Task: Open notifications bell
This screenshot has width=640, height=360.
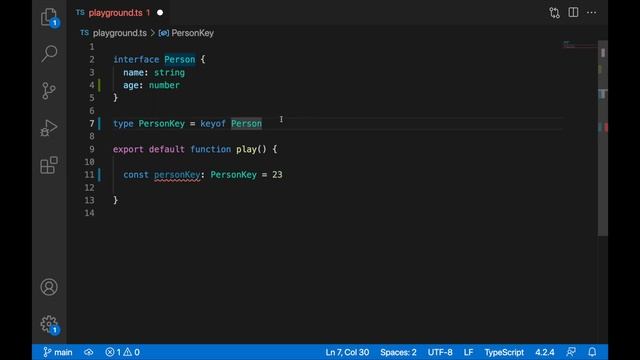Action: coord(592,352)
